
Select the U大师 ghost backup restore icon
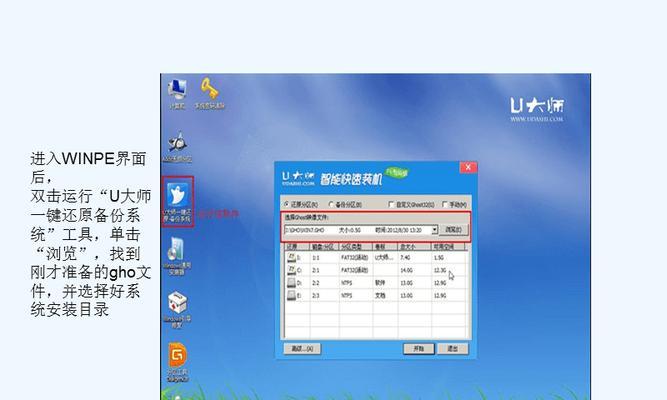(177, 195)
